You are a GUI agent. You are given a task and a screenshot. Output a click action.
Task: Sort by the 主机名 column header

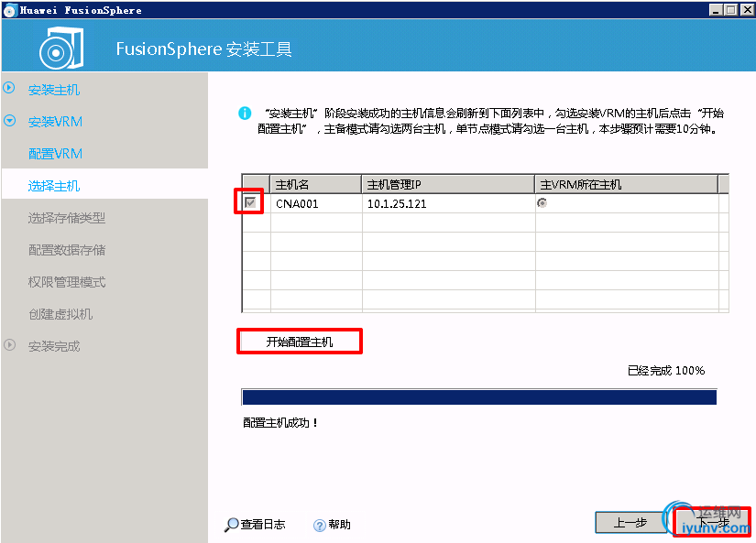316,184
